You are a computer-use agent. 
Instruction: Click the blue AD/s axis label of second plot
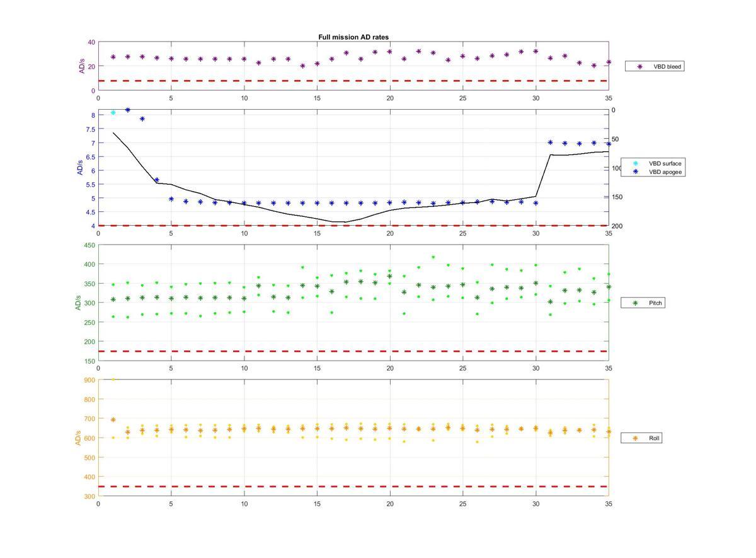pyautogui.click(x=80, y=168)
